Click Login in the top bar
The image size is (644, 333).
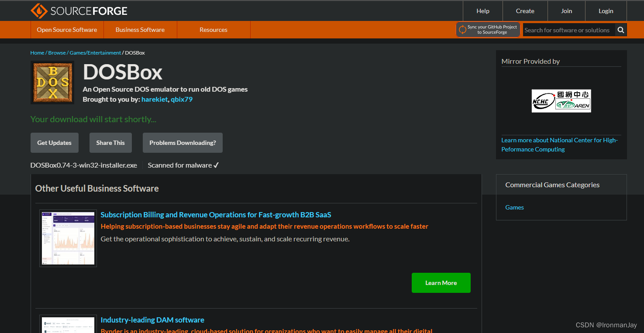606,11
